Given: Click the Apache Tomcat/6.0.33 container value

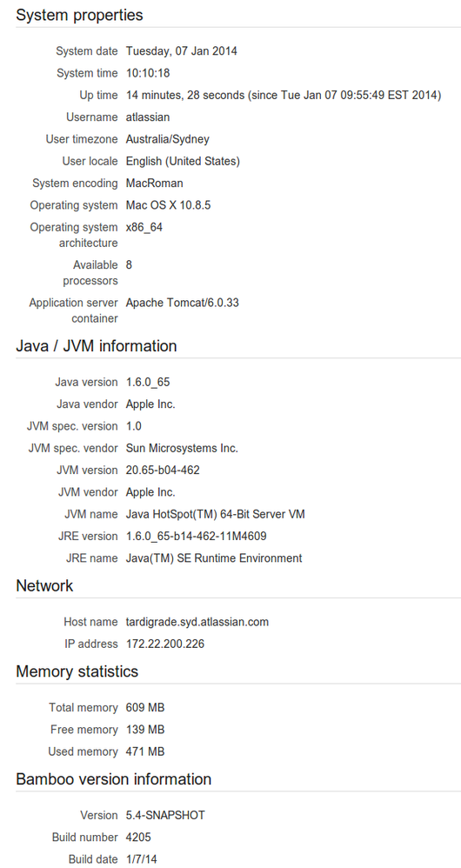Looking at the screenshot, I should tap(183, 303).
